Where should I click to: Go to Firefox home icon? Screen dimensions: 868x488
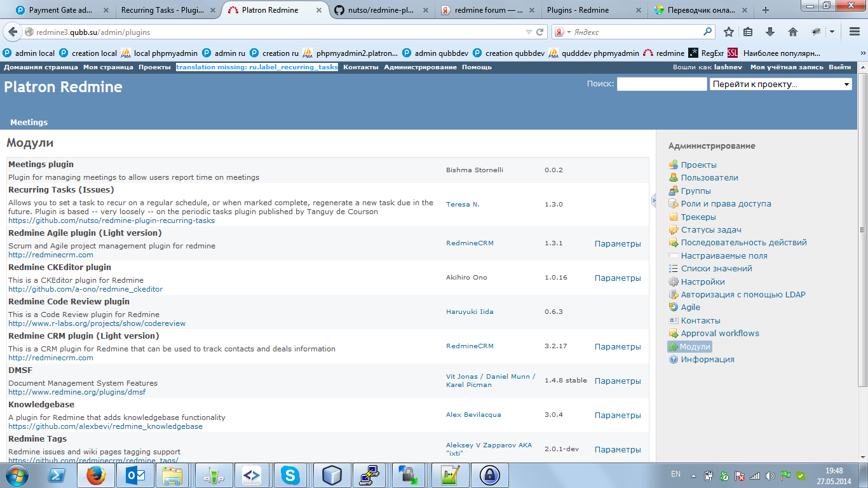(792, 32)
